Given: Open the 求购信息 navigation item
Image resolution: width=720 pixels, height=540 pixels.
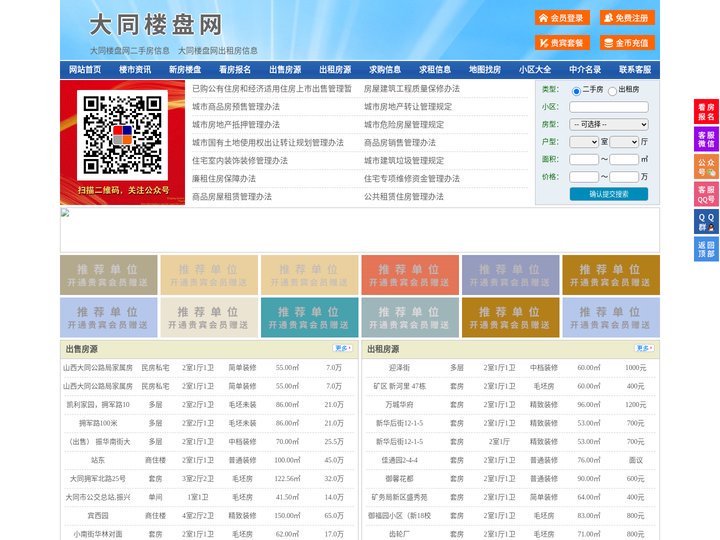Looking at the screenshot, I should 385,70.
